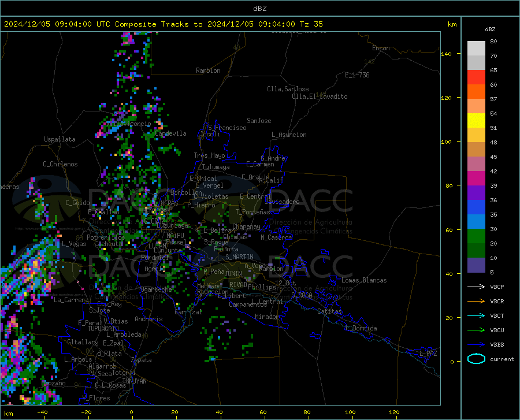520x420 pixels.
Task: Click the orange VBCR arrow legend icon
Action: click(476, 302)
